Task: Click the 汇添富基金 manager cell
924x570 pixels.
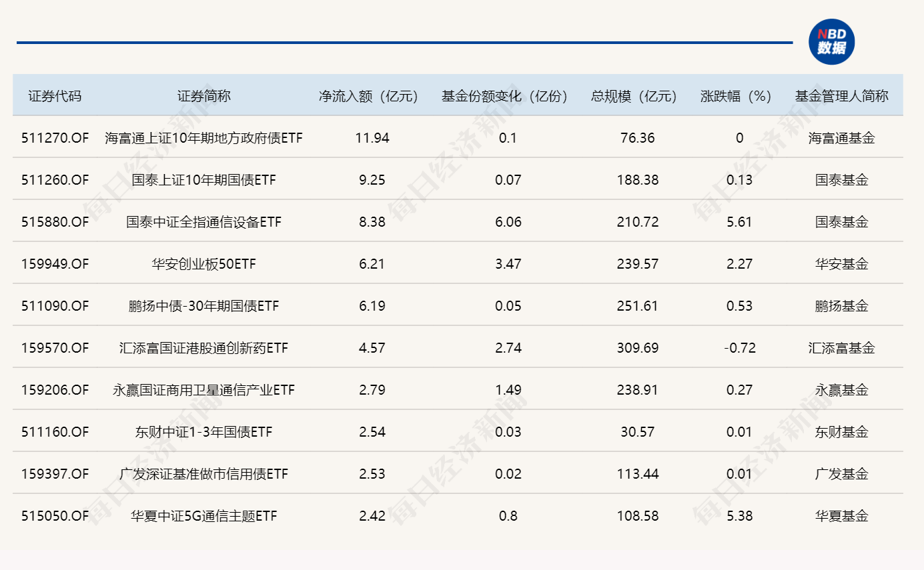Action: (x=842, y=348)
